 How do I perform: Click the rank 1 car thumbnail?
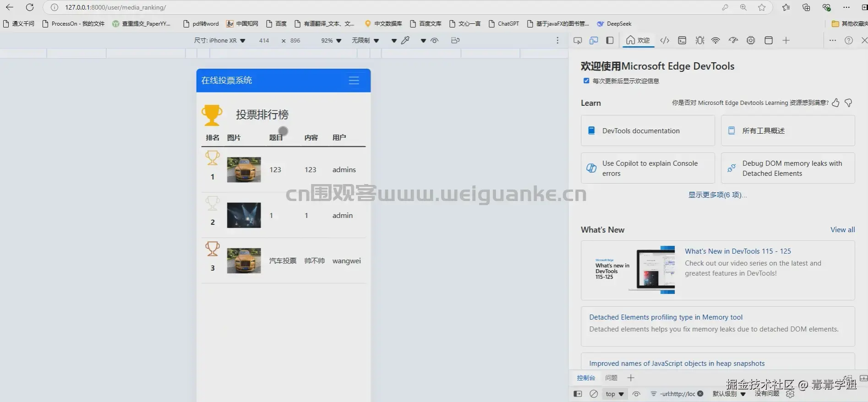click(x=244, y=170)
